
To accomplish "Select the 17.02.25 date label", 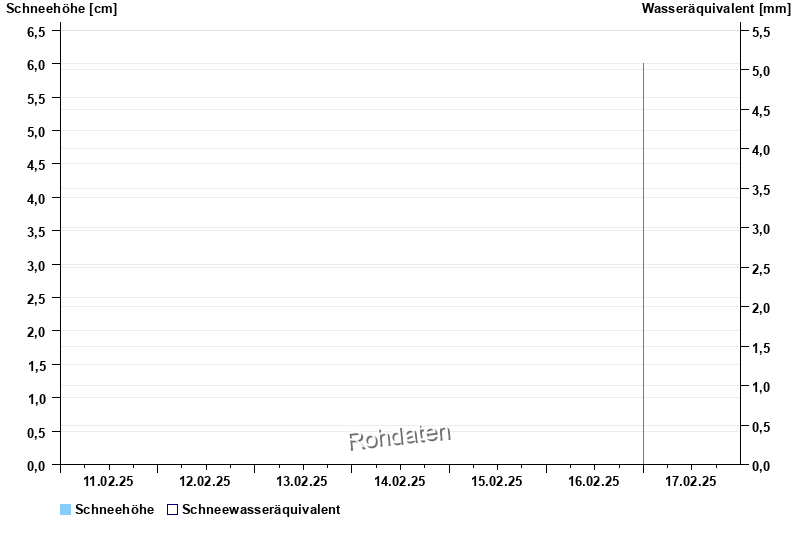I will [x=691, y=481].
